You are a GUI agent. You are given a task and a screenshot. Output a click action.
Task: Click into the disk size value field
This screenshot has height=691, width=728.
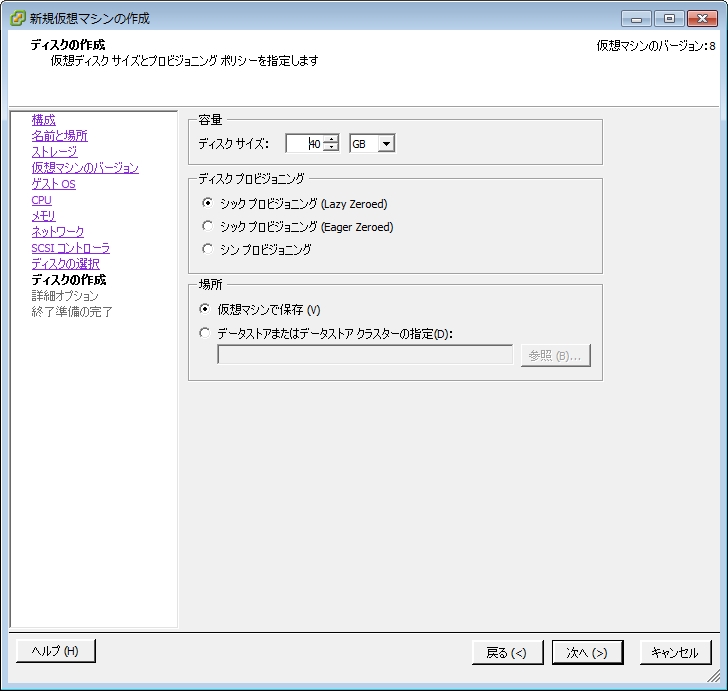(305, 143)
